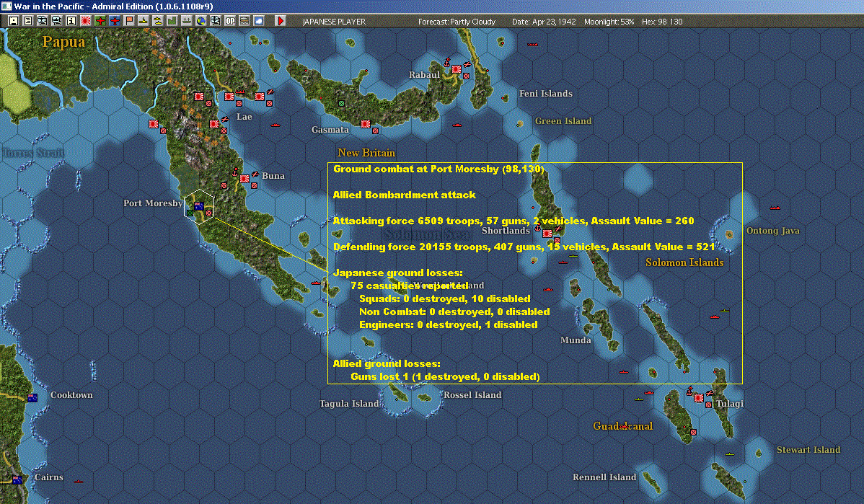Click the Tagula Island map label

349,404
